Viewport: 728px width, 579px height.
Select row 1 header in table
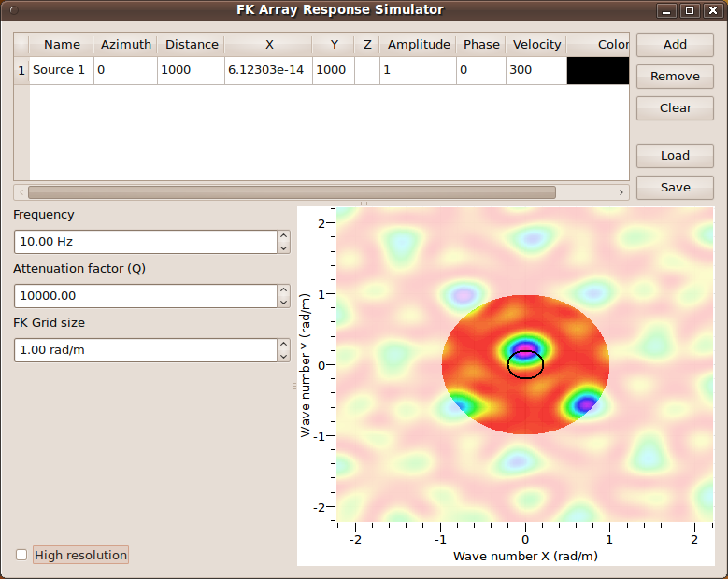pos(21,71)
